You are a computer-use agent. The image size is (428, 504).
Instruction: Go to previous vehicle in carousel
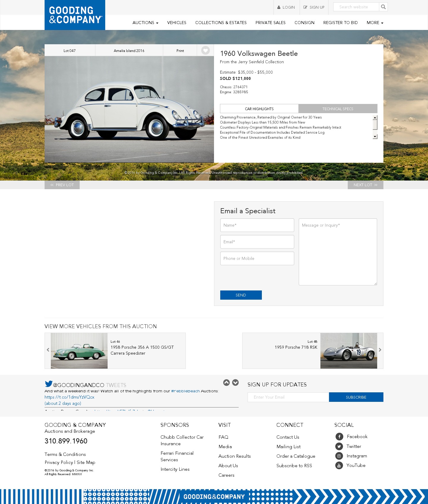[48, 350]
